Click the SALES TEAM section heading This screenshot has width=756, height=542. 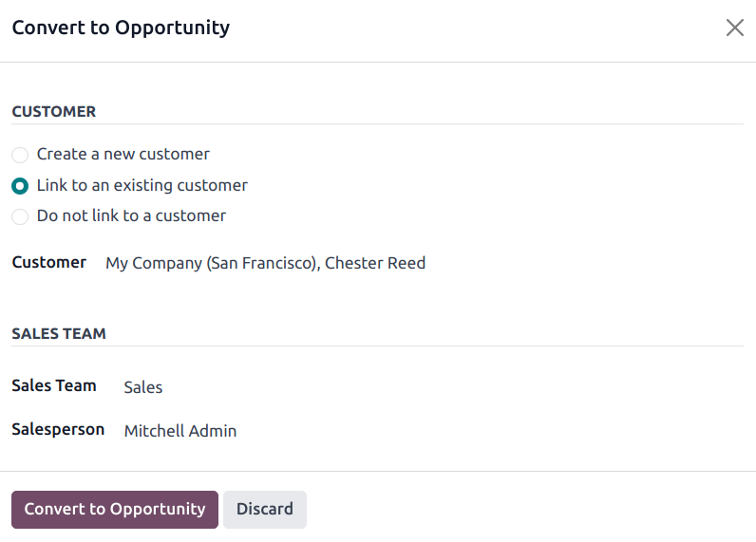59,333
